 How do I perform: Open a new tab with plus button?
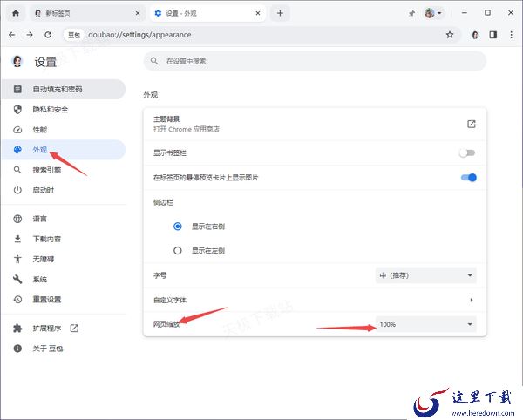coord(280,13)
